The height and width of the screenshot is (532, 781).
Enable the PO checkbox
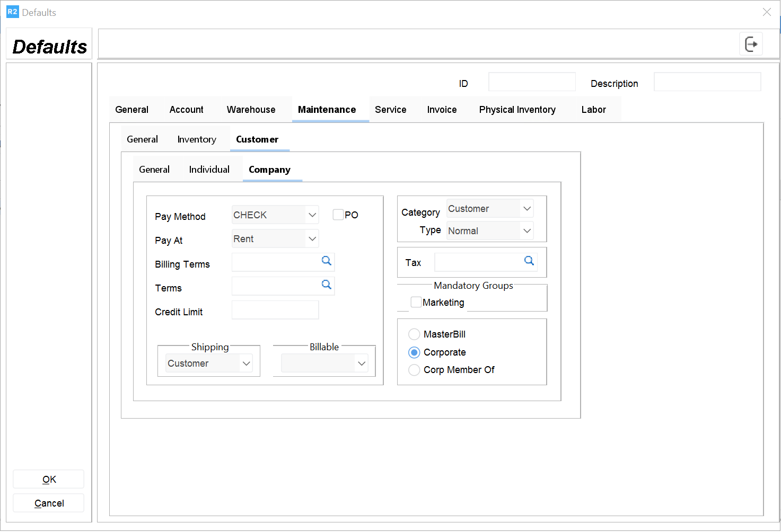coord(338,215)
